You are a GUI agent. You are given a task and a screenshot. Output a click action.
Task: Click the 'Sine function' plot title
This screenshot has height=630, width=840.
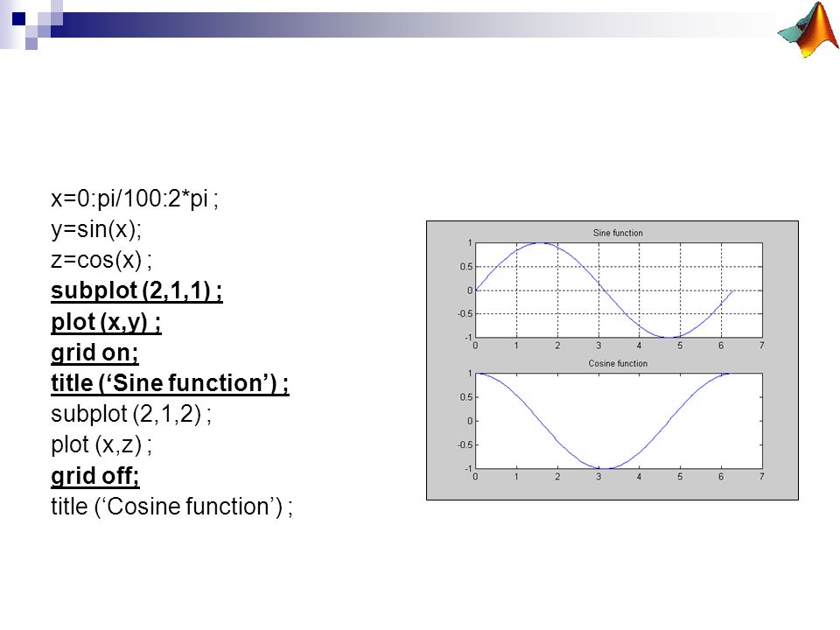tap(618, 233)
